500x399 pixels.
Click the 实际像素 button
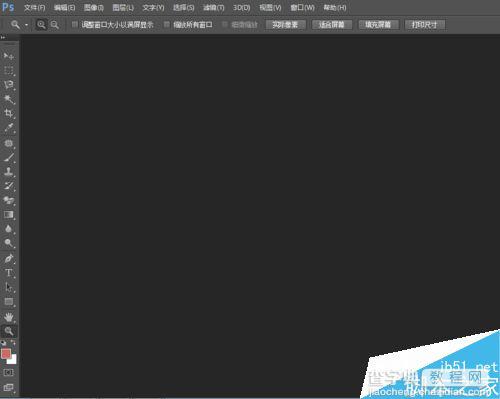[x=285, y=25]
